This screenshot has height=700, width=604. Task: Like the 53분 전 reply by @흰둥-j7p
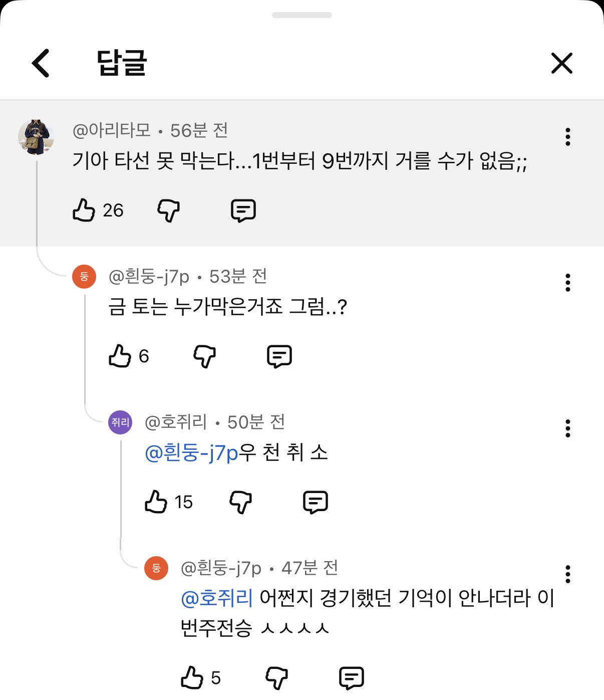(120, 356)
